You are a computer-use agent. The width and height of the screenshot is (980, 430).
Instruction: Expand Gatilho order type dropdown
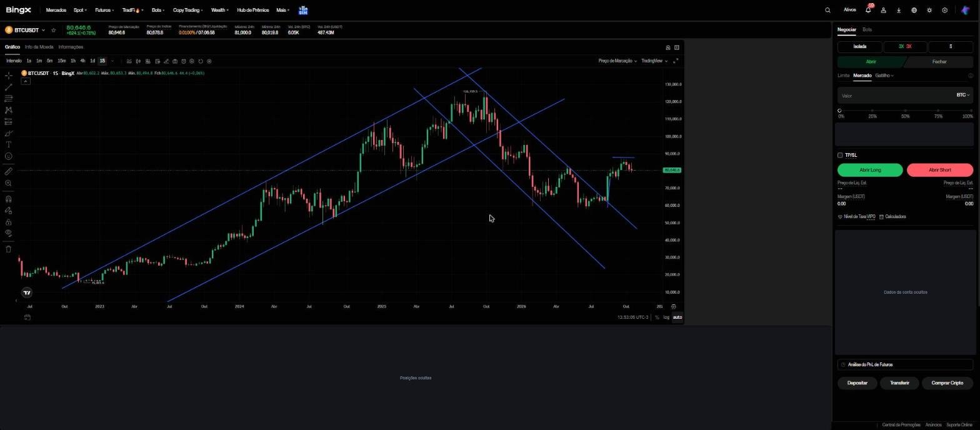pyautogui.click(x=884, y=76)
